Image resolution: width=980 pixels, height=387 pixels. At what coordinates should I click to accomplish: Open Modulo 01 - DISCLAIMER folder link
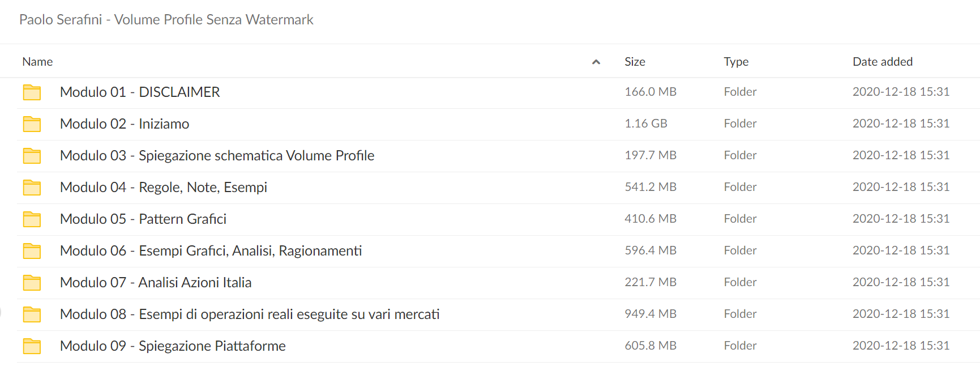pos(140,92)
